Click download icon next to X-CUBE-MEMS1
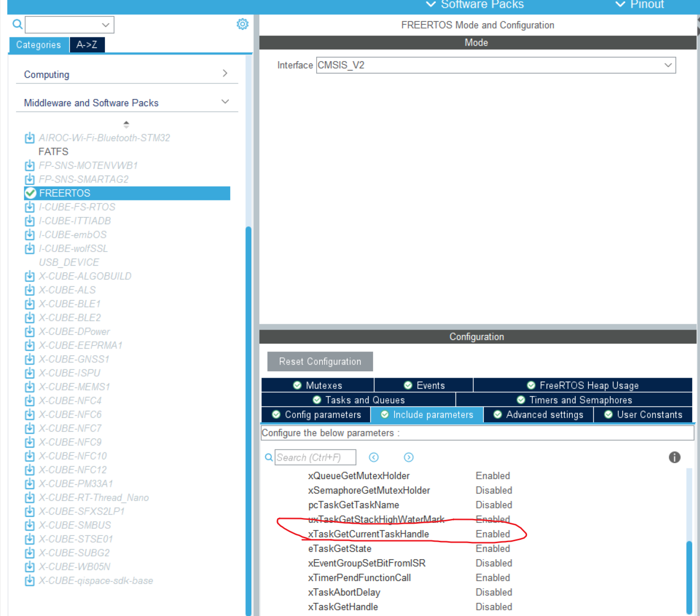The image size is (700, 616). (x=30, y=387)
